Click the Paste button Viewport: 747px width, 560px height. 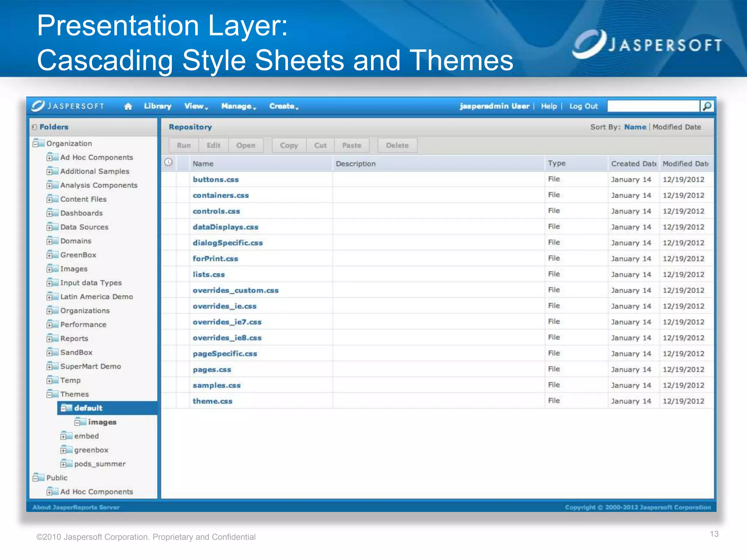(352, 145)
